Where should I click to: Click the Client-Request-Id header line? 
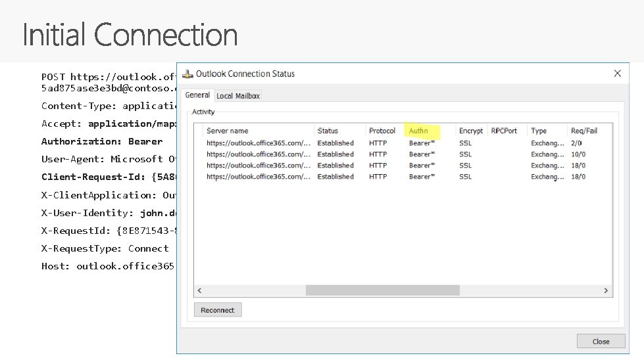tap(109, 177)
